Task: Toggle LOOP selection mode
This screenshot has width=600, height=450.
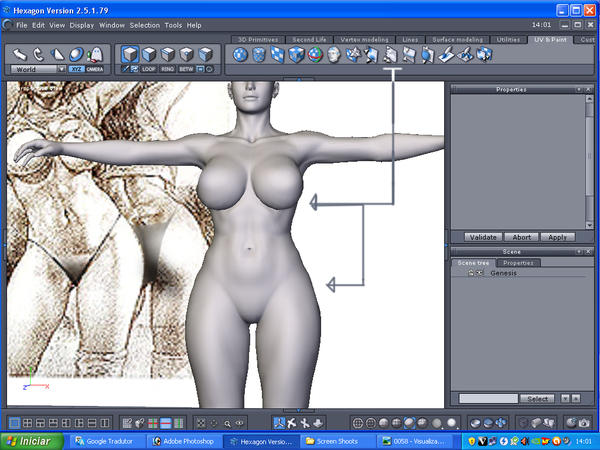Action: pyautogui.click(x=148, y=69)
